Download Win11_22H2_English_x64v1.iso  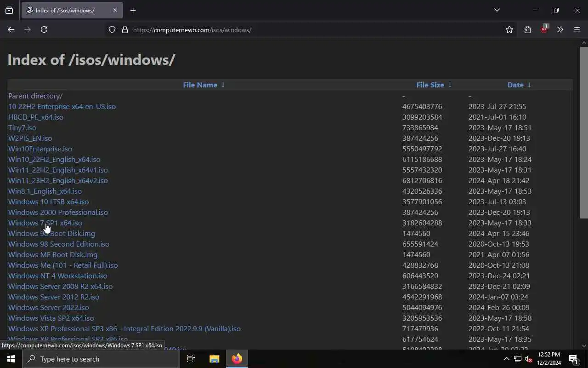[x=58, y=170]
